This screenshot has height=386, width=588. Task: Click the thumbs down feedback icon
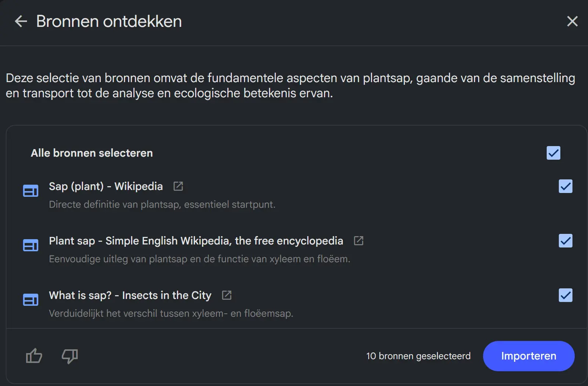(70, 356)
